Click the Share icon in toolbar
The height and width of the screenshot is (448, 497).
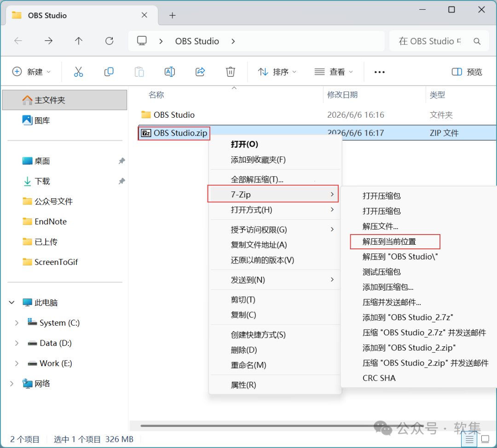[x=200, y=72]
